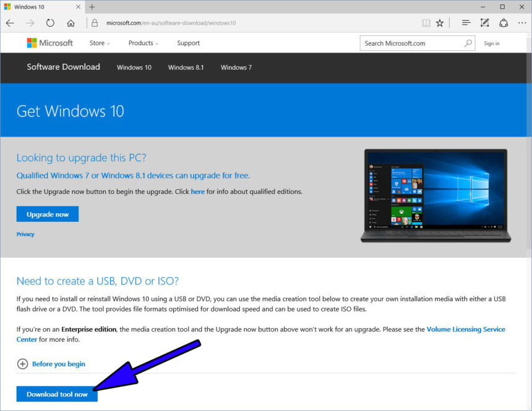
Task: Click the search magnifier icon
Action: [468, 43]
